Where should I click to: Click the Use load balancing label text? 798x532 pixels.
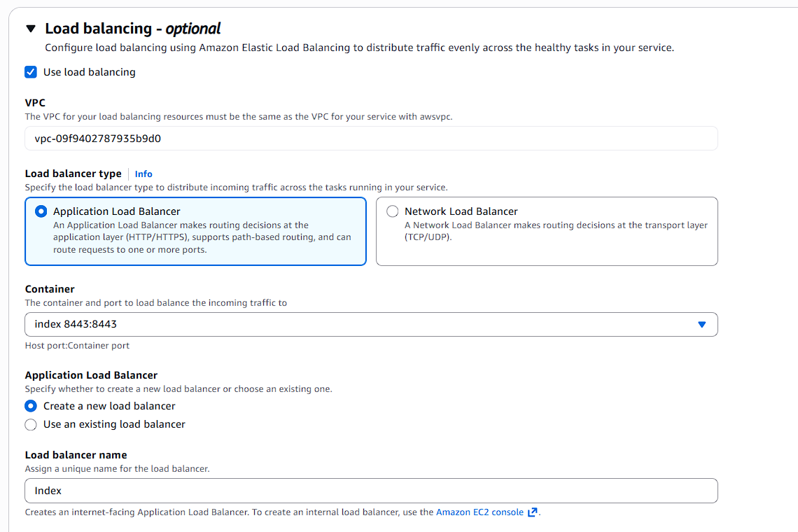(x=90, y=72)
